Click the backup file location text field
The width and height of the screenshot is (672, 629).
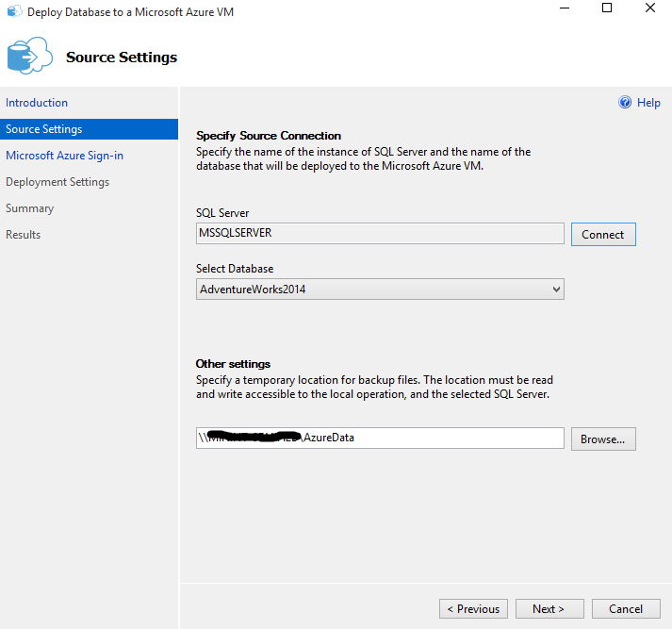pos(379,439)
